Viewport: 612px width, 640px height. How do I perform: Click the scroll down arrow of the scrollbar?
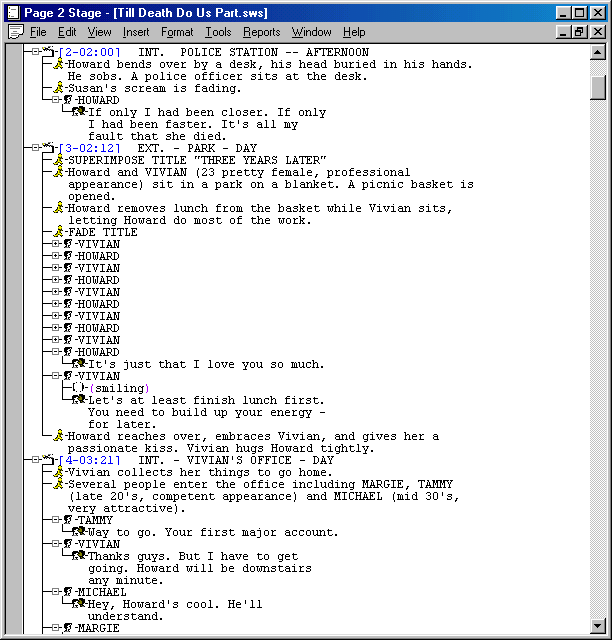coord(598,627)
